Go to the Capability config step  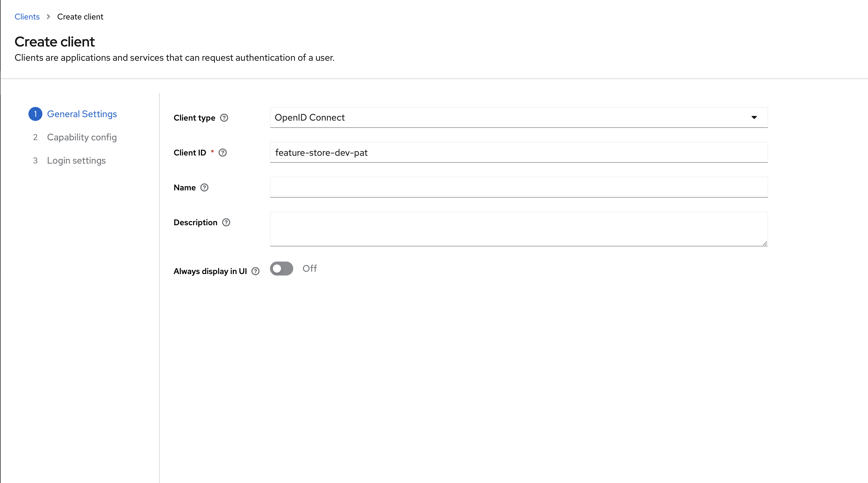82,137
